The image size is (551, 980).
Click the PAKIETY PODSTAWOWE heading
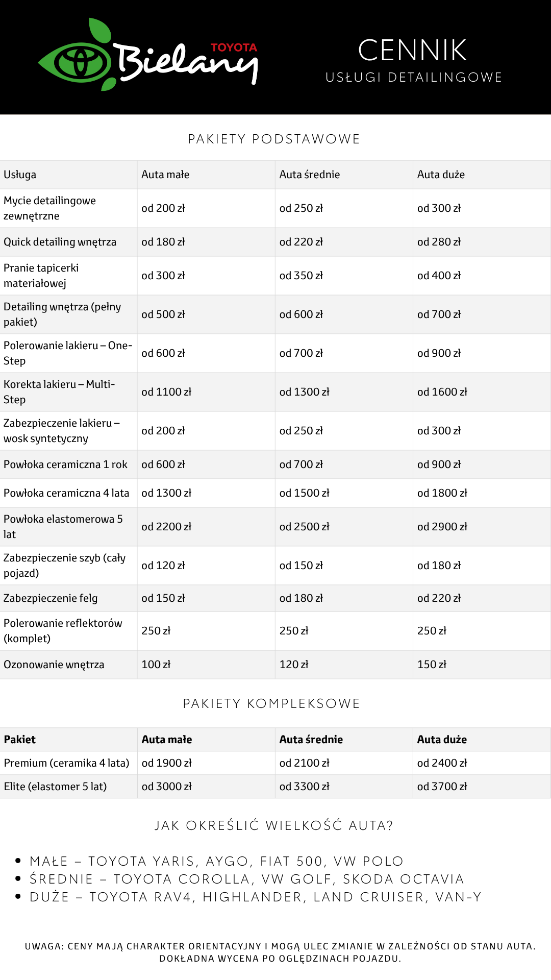coord(274,139)
